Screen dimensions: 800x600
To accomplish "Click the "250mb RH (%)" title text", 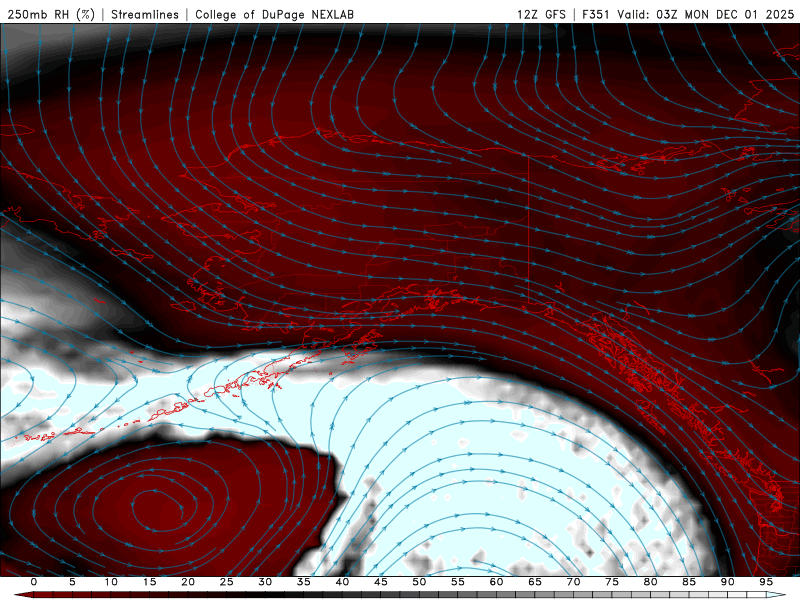I will [x=51, y=14].
